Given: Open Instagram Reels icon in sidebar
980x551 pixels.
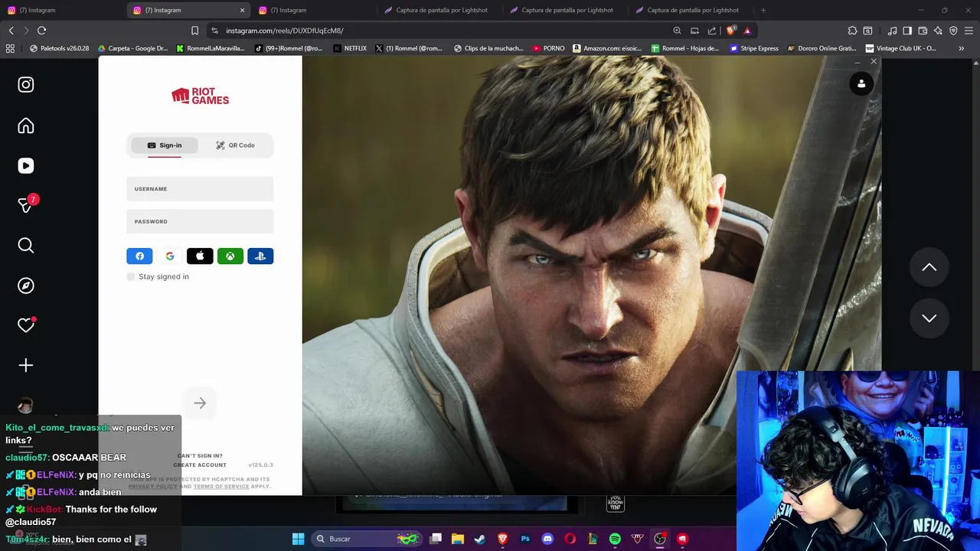Looking at the screenshot, I should click(26, 165).
